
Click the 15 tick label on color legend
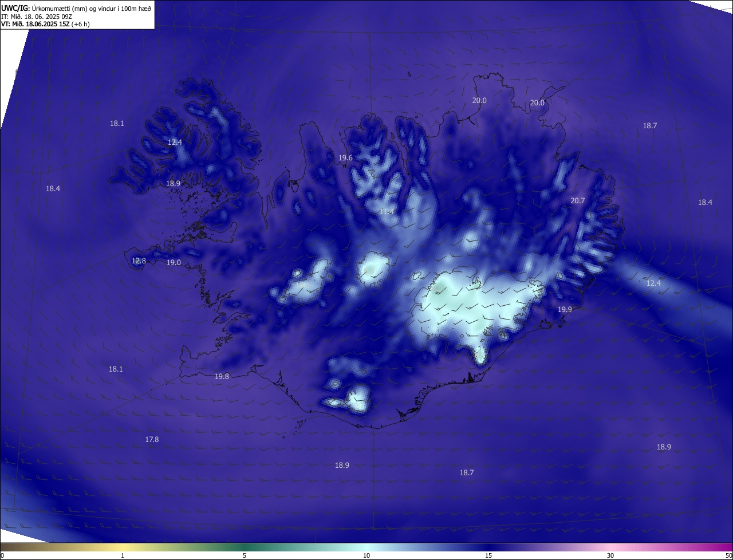coord(488,555)
